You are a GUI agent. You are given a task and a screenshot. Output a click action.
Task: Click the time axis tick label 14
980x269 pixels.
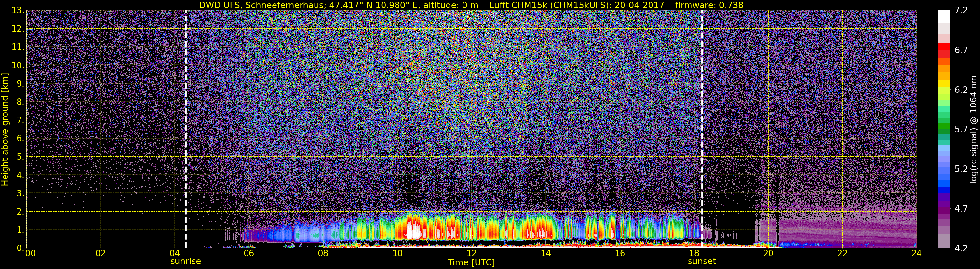pyautogui.click(x=545, y=253)
